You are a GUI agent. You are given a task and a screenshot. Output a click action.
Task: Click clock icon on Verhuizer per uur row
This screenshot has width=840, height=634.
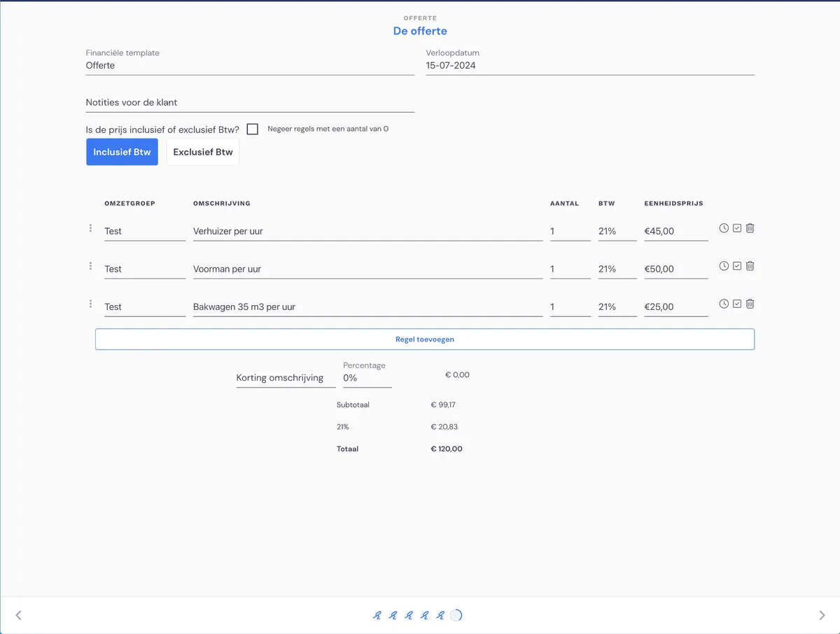click(x=724, y=228)
